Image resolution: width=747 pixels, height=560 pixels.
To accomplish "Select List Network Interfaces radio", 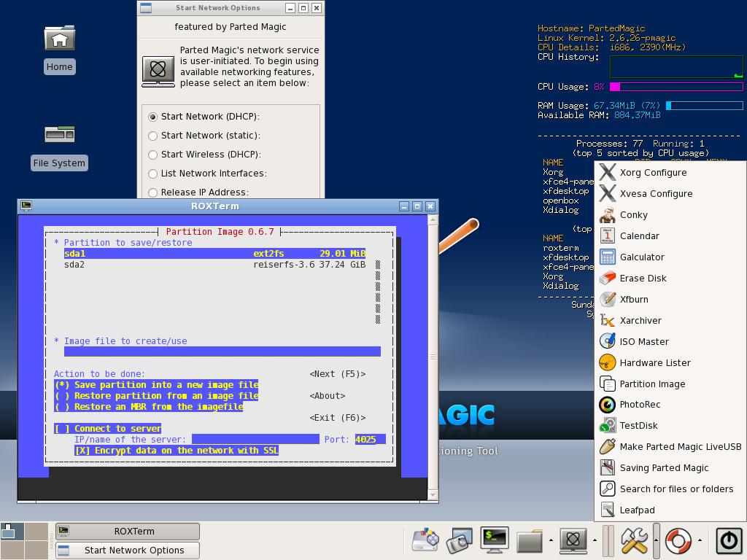I will tap(152, 174).
